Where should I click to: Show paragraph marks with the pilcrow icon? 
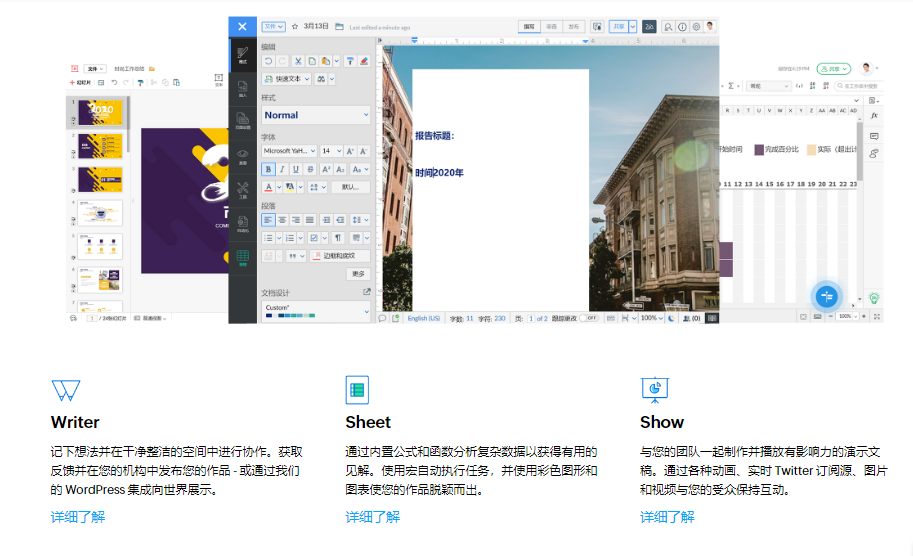338,238
